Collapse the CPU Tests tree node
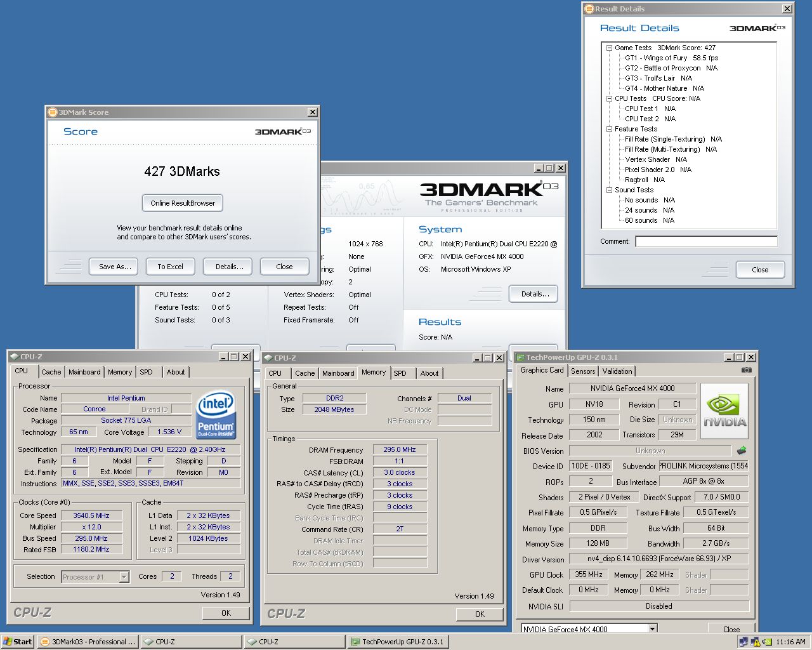The image size is (812, 650). click(609, 98)
